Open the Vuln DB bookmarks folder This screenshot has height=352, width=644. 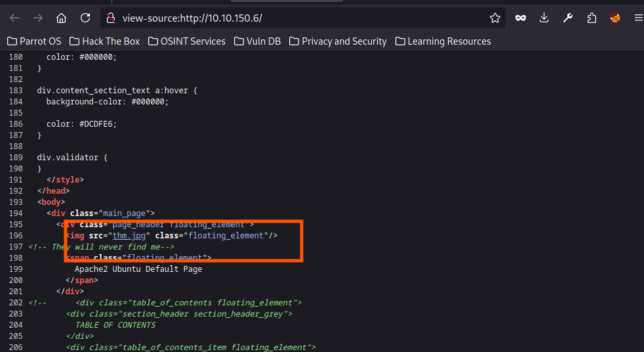coord(257,41)
